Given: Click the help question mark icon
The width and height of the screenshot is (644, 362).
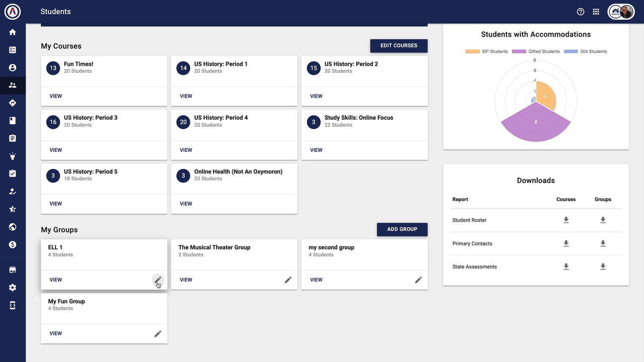Looking at the screenshot, I should tap(580, 11).
